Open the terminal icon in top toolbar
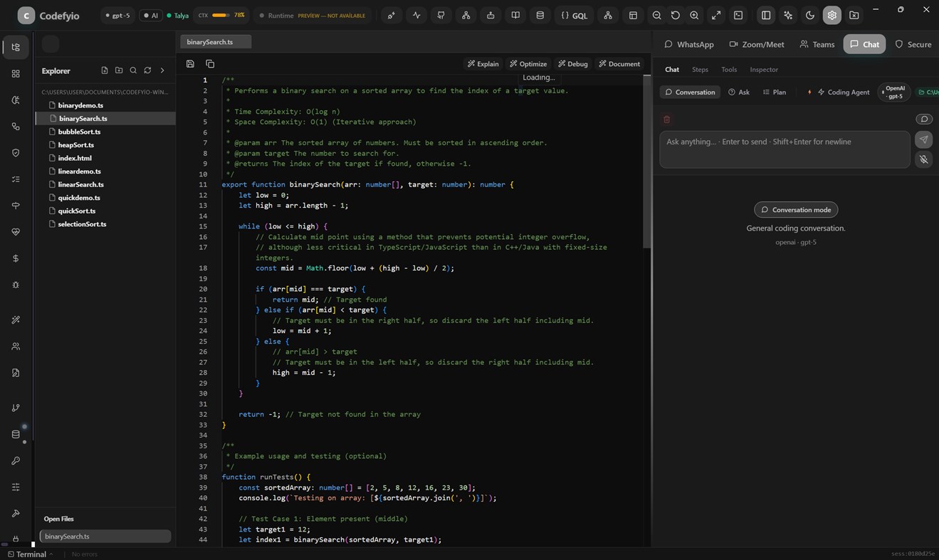The image size is (939, 560). coord(738,15)
